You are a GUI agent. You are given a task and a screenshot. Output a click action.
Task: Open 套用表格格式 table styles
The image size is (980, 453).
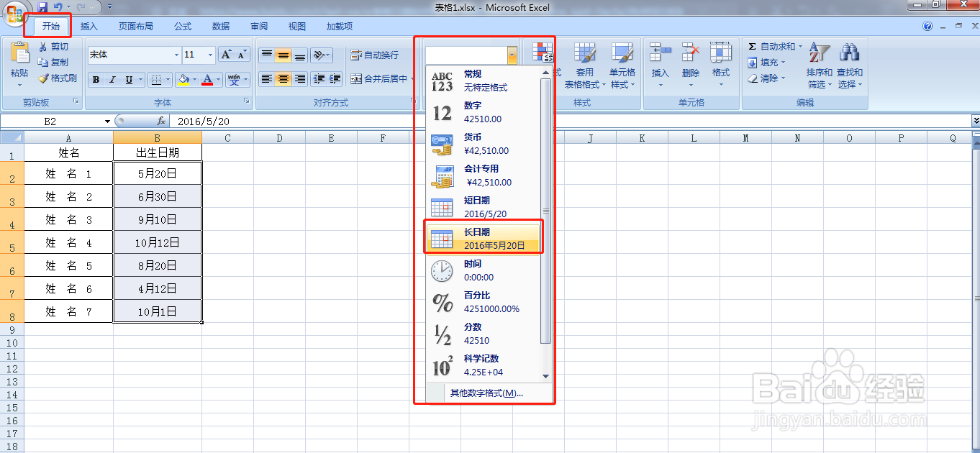(x=584, y=65)
